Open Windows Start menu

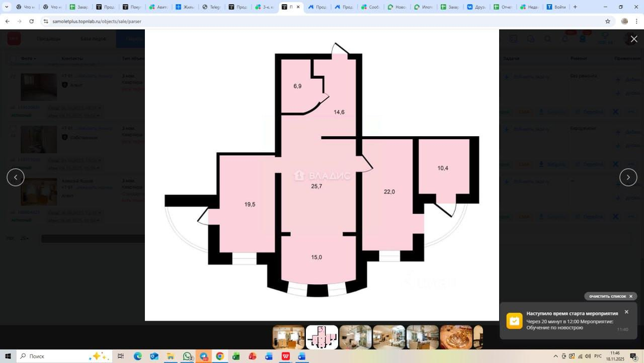pos(8,356)
